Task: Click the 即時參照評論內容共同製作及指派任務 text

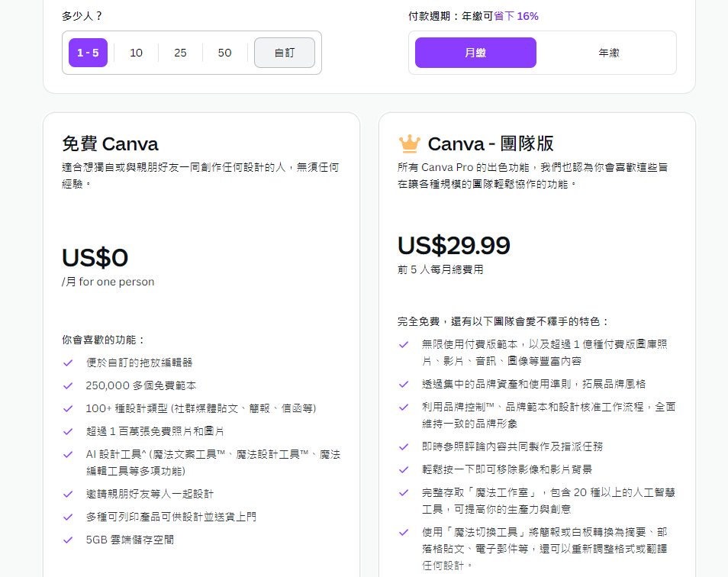Action: pos(513,446)
